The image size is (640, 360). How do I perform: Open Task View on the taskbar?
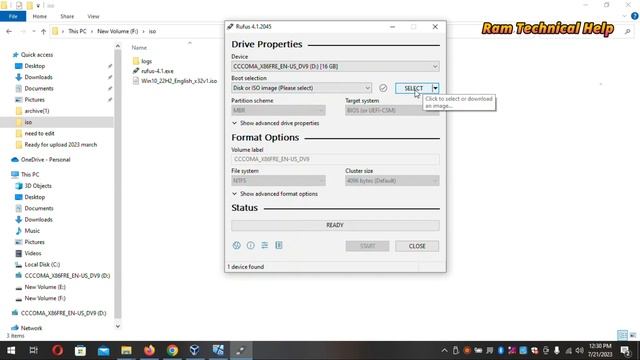click(x=33, y=351)
